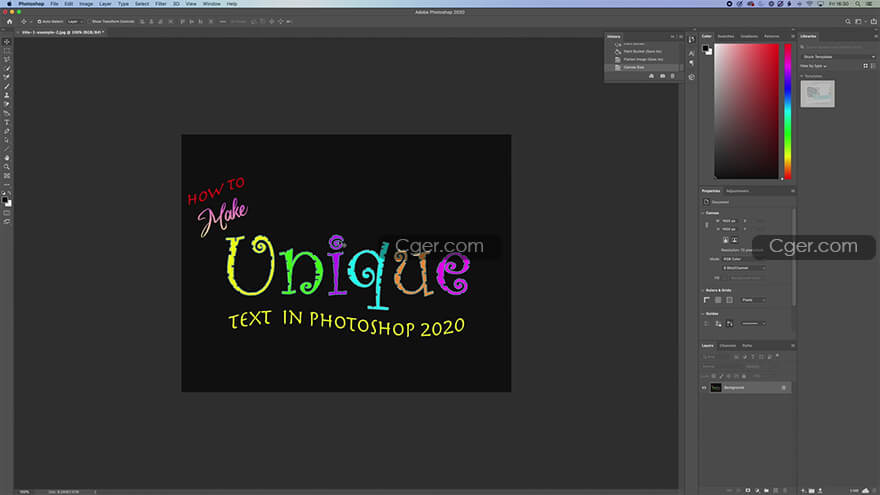Toggle Auto-Select checkbox in options bar
The width and height of the screenshot is (880, 495).
coord(39,21)
